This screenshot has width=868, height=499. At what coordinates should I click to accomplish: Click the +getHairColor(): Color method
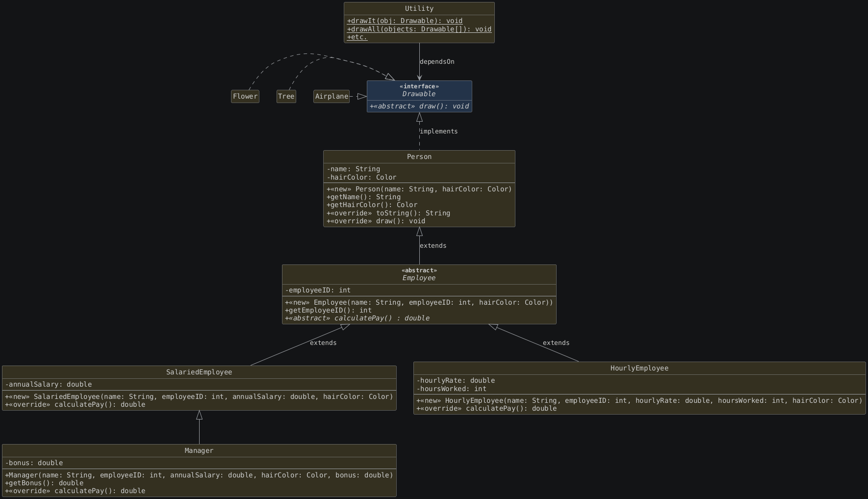coord(372,205)
